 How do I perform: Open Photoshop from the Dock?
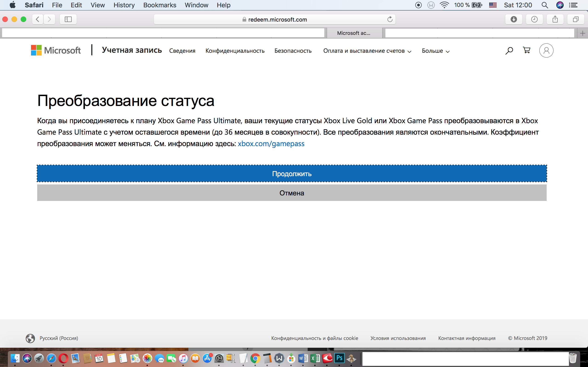click(339, 358)
